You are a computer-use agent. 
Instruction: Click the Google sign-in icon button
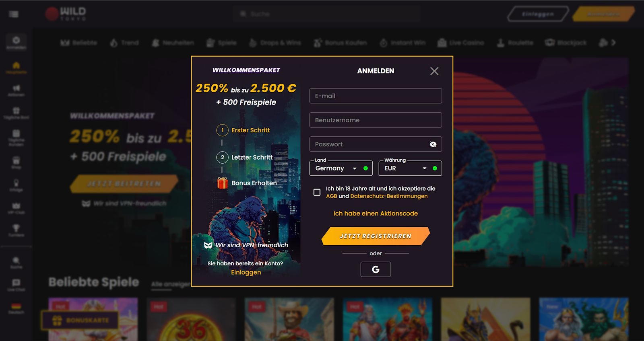(376, 269)
